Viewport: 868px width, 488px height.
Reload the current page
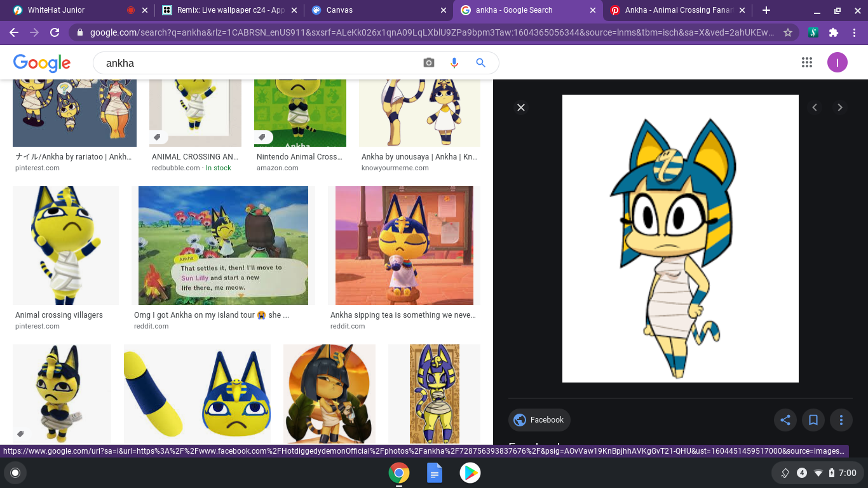(x=55, y=32)
